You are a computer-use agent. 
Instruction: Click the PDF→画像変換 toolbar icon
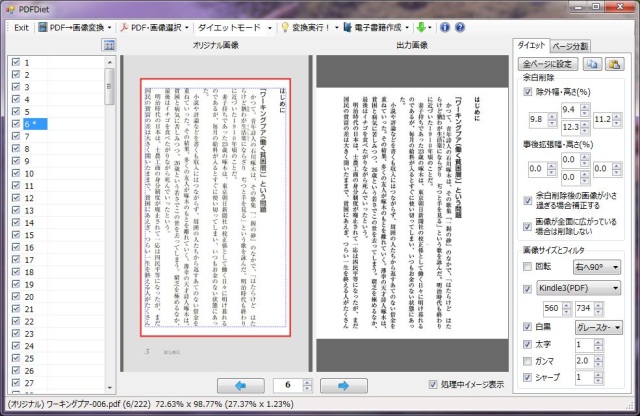click(x=43, y=27)
